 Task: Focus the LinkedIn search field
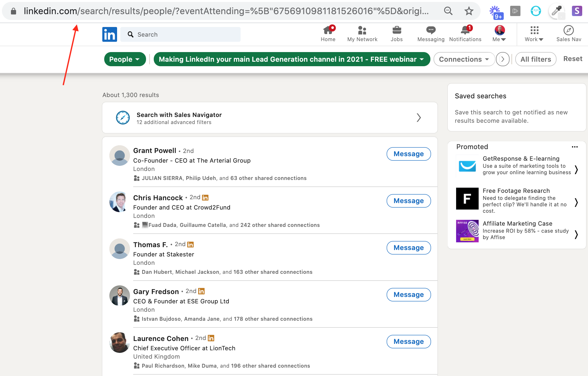180,34
